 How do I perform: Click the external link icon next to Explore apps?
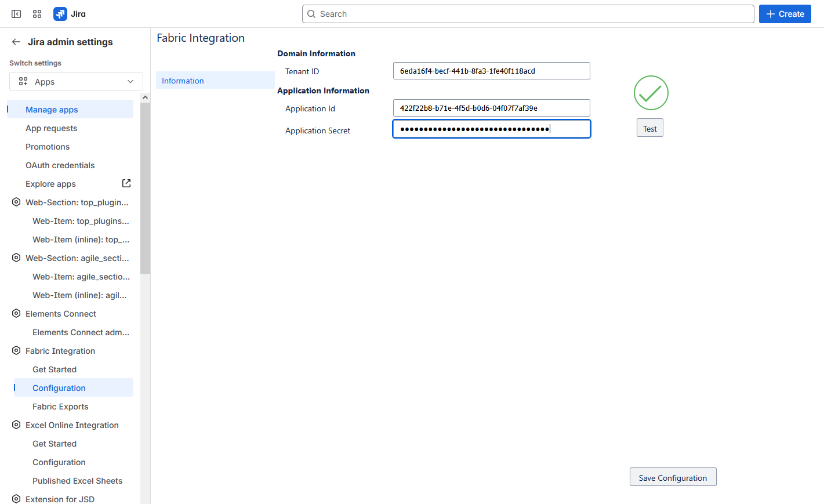(126, 183)
